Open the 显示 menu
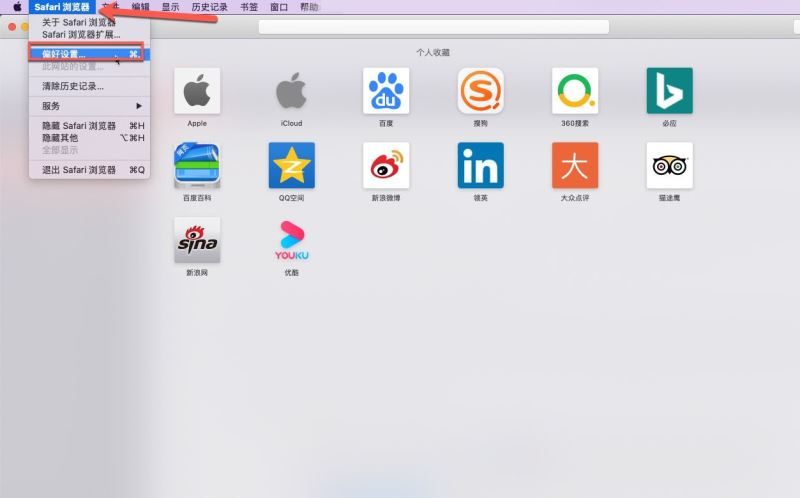 (x=170, y=7)
